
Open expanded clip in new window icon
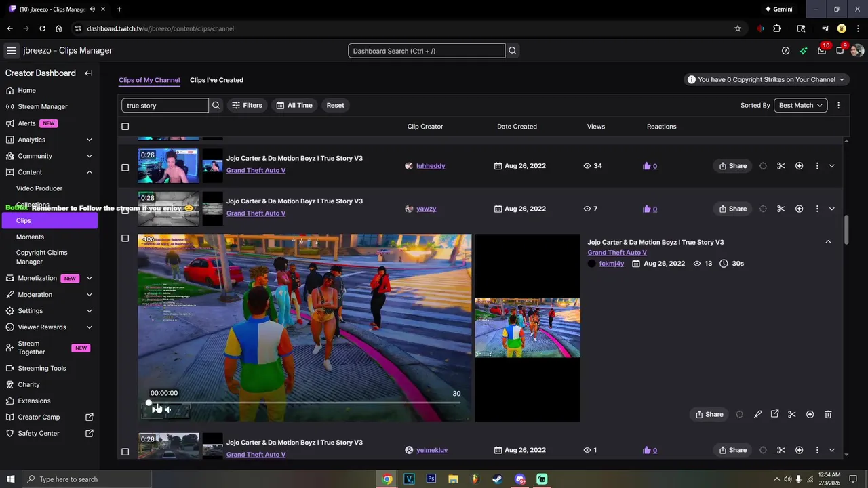point(774,414)
